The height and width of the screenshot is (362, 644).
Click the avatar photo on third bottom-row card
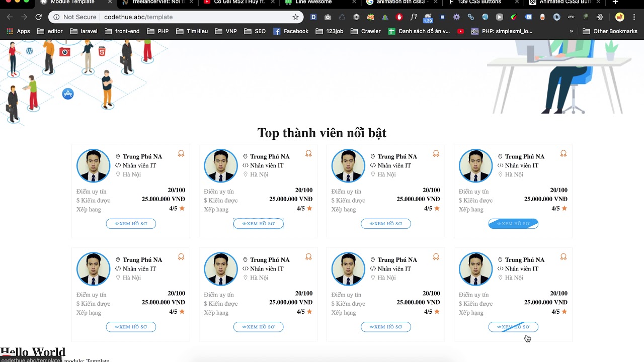click(x=348, y=268)
